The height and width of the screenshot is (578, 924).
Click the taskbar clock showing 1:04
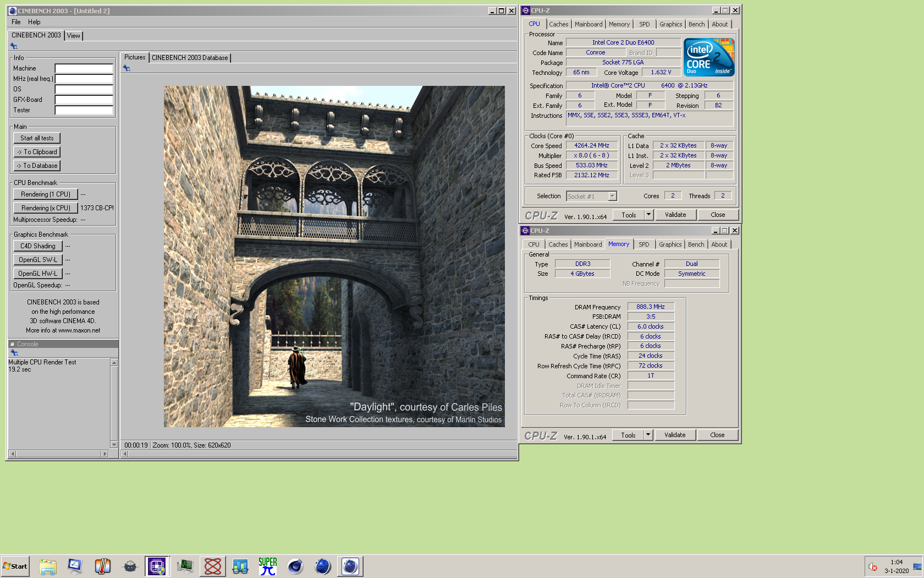click(x=897, y=562)
